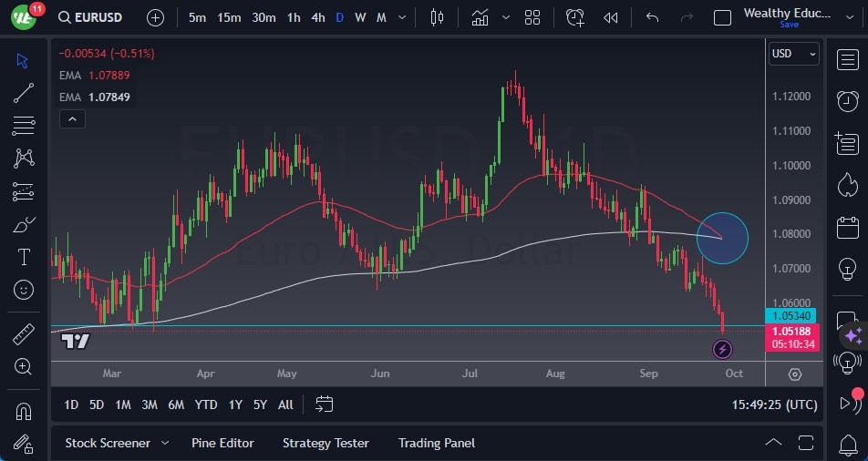The width and height of the screenshot is (868, 461).
Task: Select the YTD date range
Action: [x=206, y=405]
